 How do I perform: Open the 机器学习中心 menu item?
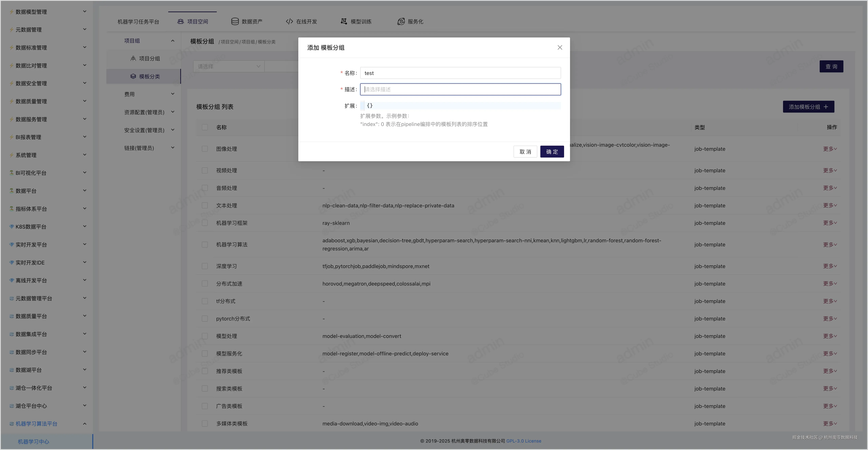(33, 442)
